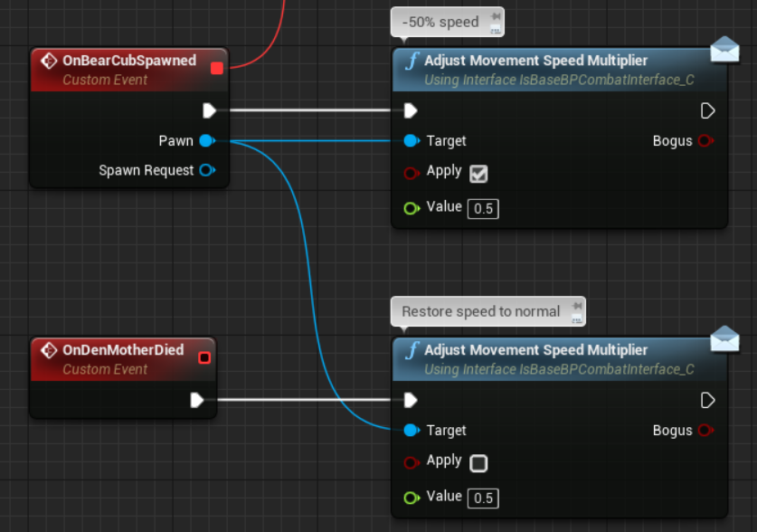Click the OnBearCubSpawned red delegate output pin

tap(216, 68)
